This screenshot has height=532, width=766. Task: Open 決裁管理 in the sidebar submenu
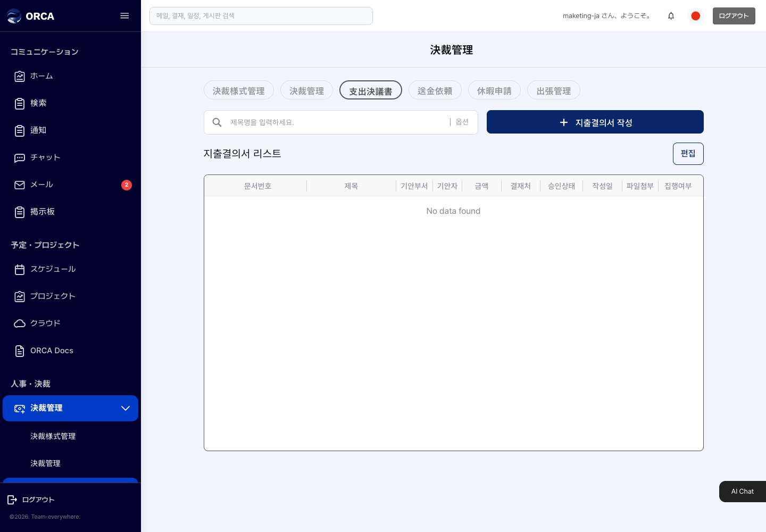(x=45, y=463)
